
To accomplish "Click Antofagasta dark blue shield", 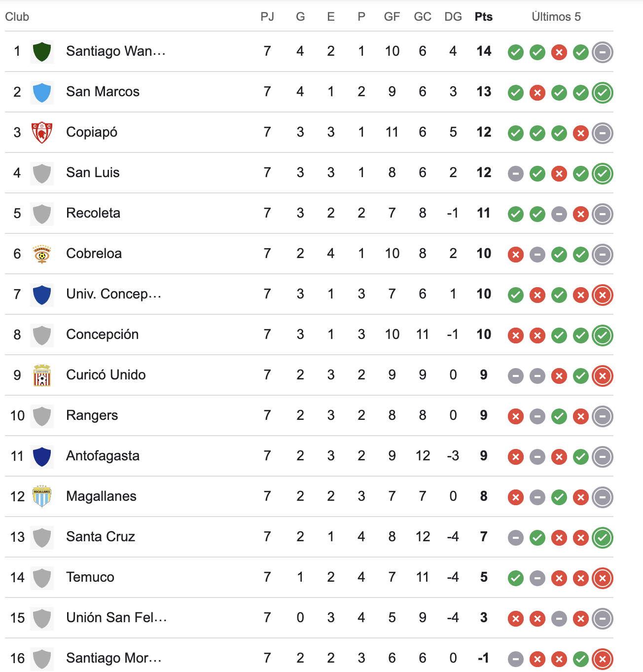I will pyautogui.click(x=42, y=456).
